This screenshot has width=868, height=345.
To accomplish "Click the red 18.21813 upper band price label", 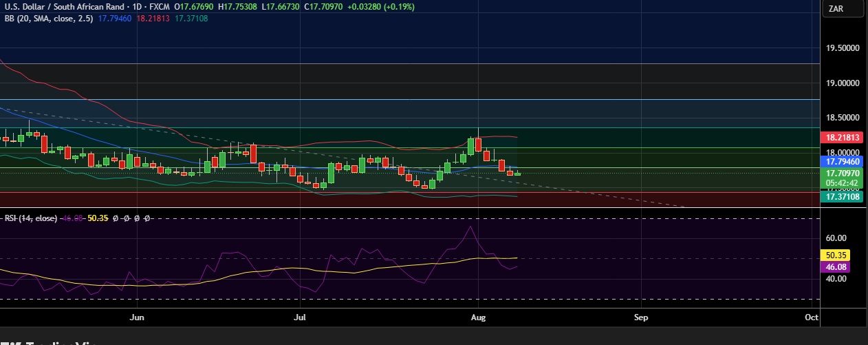I will 843,138.
